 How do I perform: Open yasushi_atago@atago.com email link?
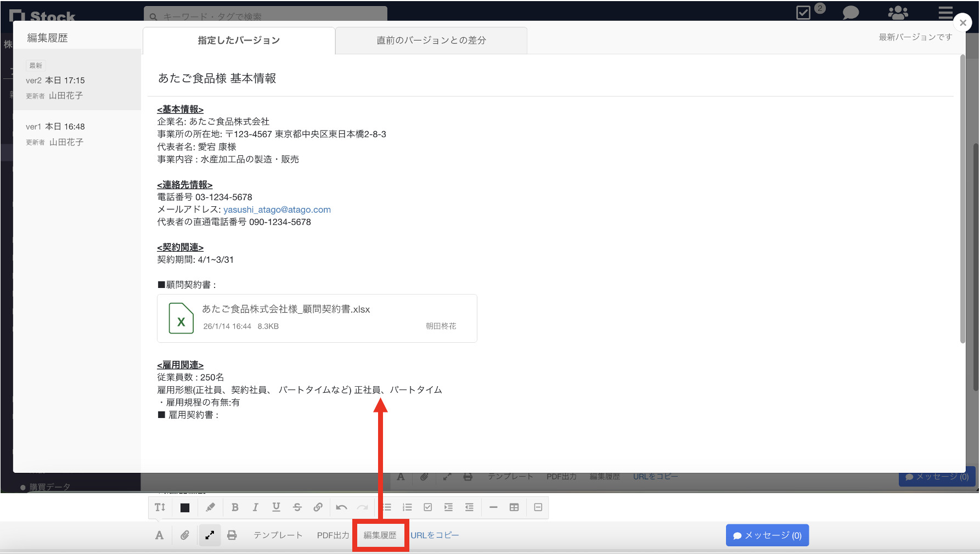click(x=277, y=209)
